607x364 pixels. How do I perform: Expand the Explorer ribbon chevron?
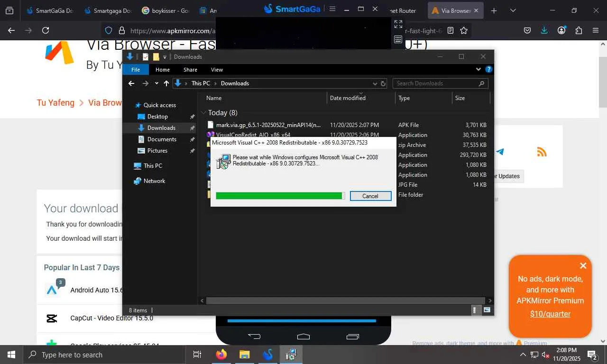[478, 69]
